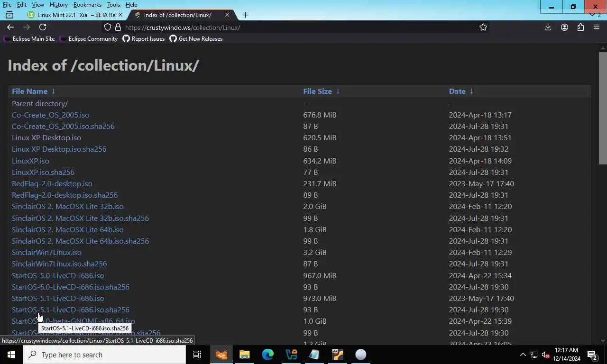This screenshot has height=364, width=607.
Task: Open the Eclipse Community bookmark
Action: coord(89,39)
